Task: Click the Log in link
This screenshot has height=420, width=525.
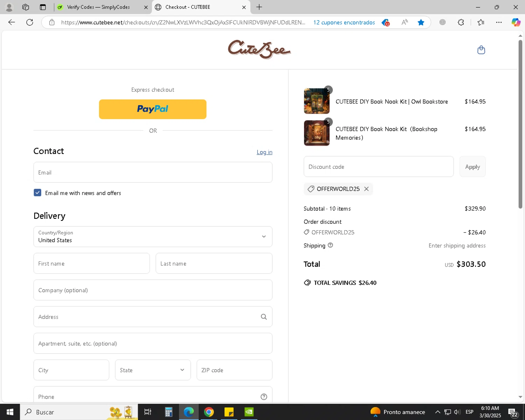Action: pos(264,152)
